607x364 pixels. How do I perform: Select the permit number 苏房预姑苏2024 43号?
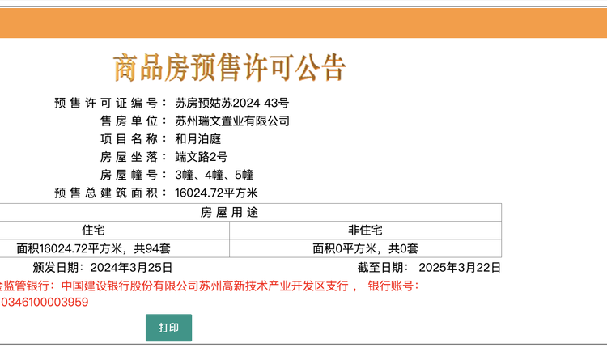tap(232, 103)
